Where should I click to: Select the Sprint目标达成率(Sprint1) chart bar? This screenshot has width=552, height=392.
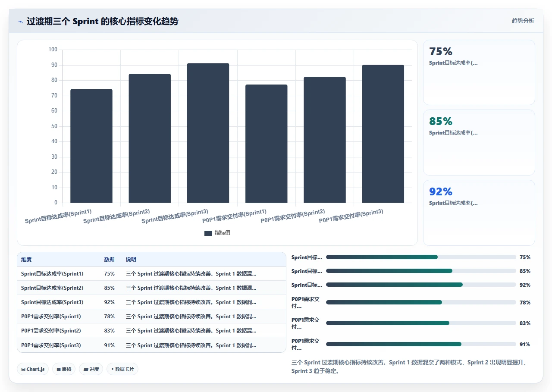91,146
